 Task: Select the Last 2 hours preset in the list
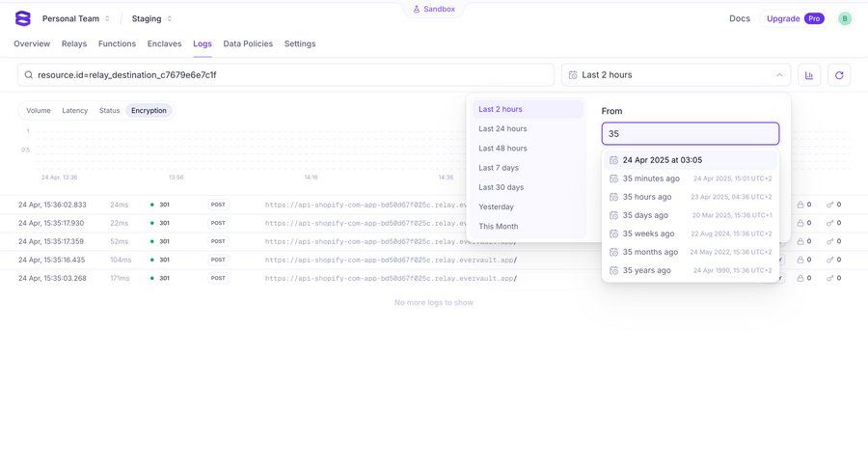pos(528,109)
